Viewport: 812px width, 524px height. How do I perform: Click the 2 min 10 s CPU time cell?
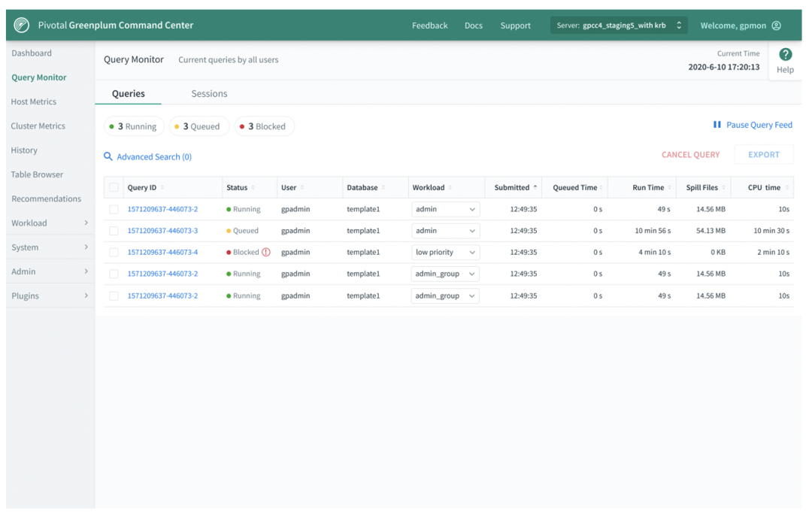click(773, 252)
